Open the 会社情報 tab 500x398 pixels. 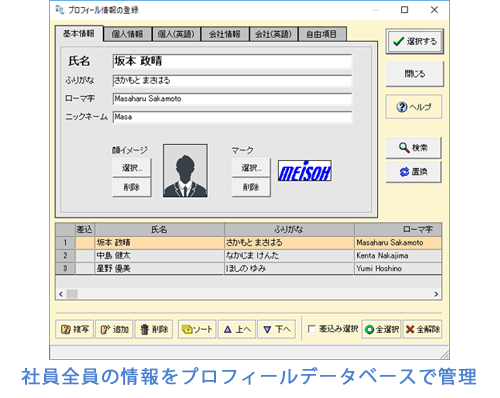coord(225,34)
